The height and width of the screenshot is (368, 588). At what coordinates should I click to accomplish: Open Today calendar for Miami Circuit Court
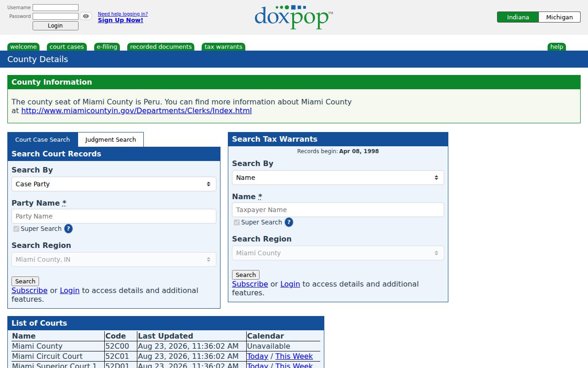click(x=258, y=356)
